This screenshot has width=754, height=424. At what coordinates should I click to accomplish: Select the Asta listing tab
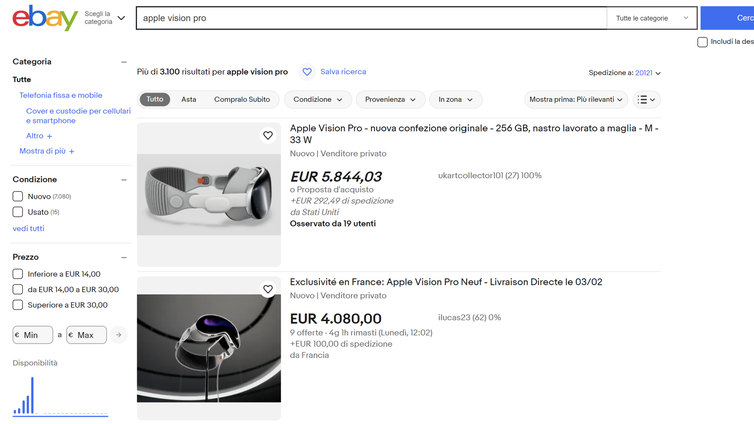[188, 100]
